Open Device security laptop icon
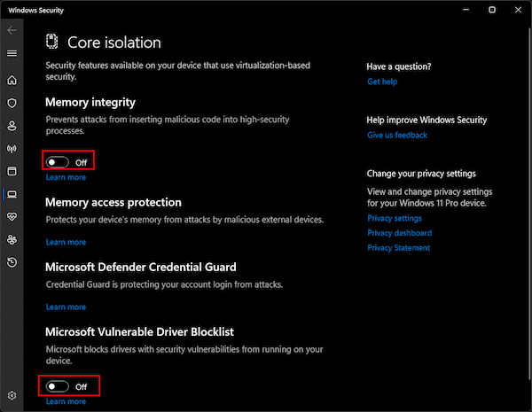 click(x=12, y=194)
